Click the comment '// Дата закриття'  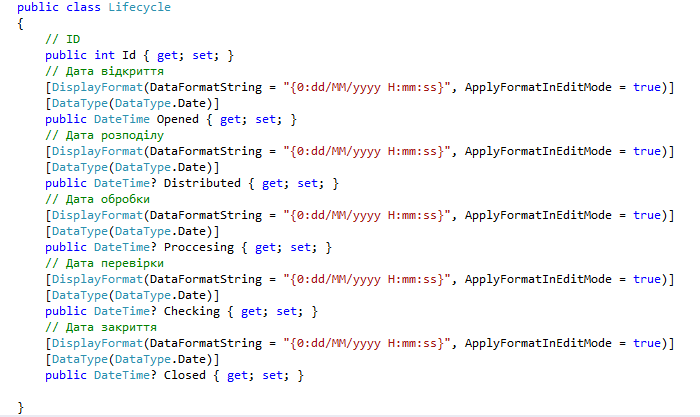101,328
